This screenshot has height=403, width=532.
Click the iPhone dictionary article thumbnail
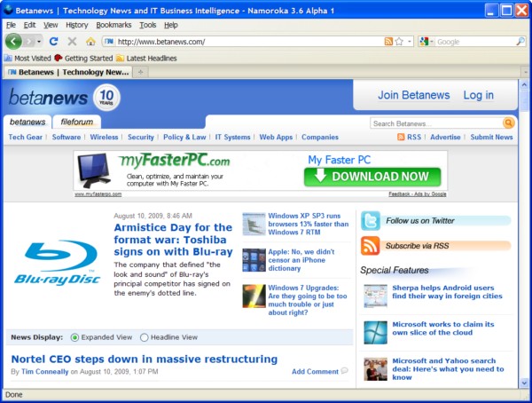click(254, 260)
